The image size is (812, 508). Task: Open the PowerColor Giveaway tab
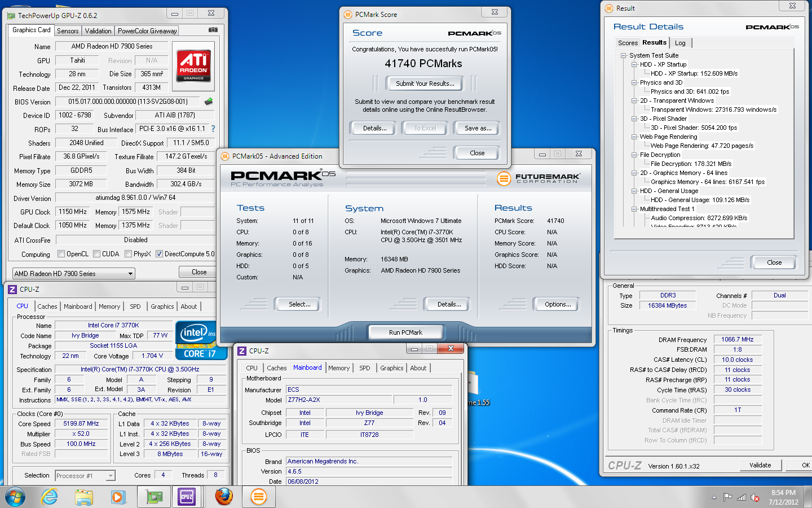tap(147, 31)
